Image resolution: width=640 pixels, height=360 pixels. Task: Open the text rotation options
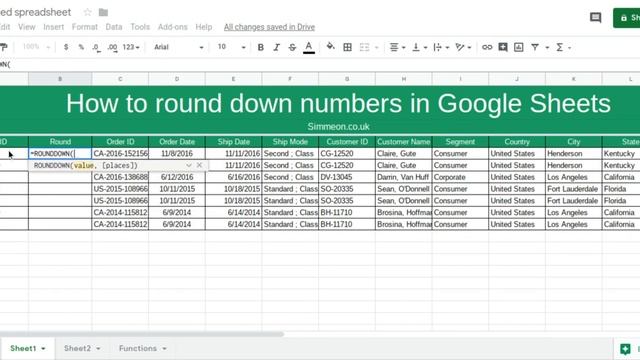click(x=463, y=47)
